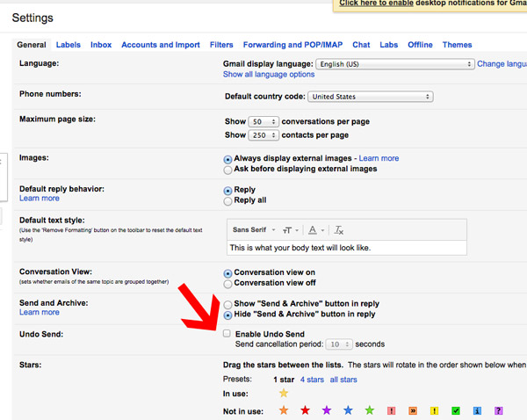Open the Offline tab
The width and height of the screenshot is (527, 420).
[420, 45]
